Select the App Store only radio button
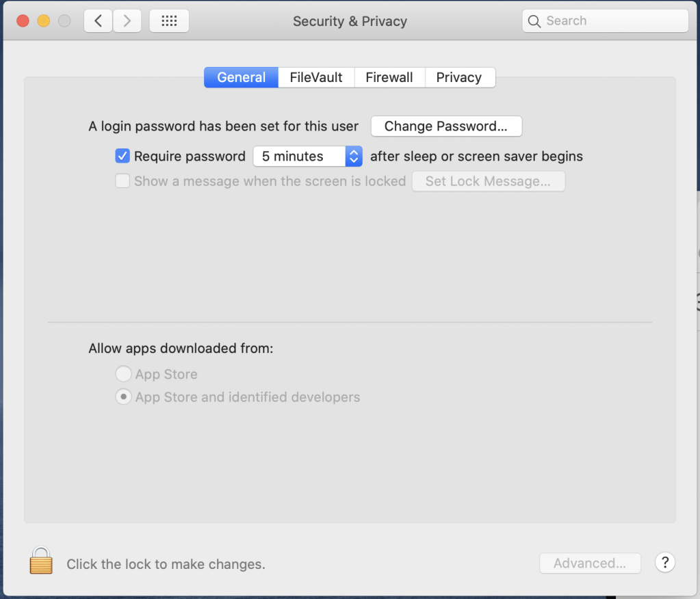 (x=123, y=374)
